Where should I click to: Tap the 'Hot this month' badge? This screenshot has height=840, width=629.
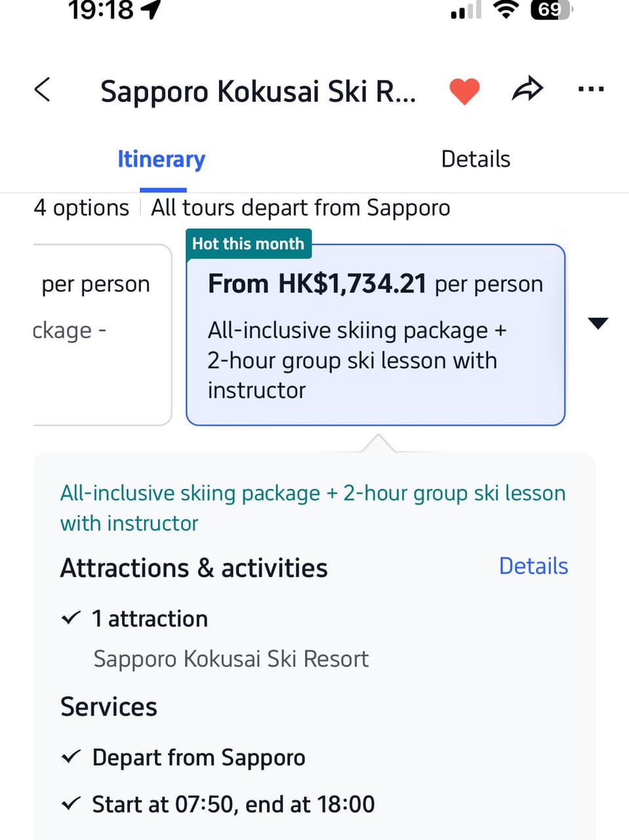tap(249, 243)
